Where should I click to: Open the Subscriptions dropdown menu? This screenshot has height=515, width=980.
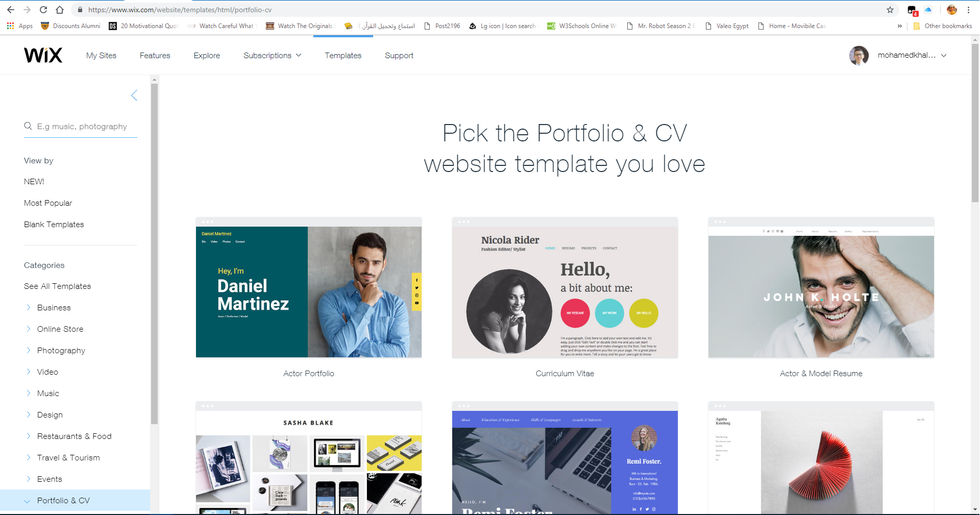pyautogui.click(x=272, y=55)
